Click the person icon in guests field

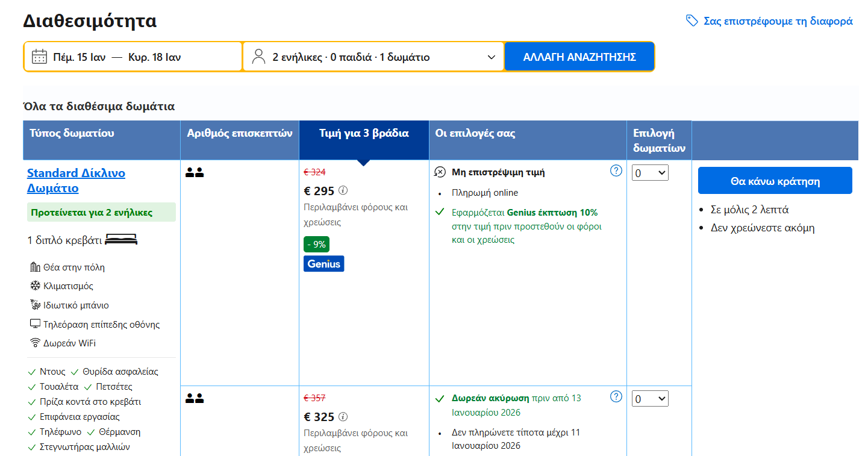point(259,57)
